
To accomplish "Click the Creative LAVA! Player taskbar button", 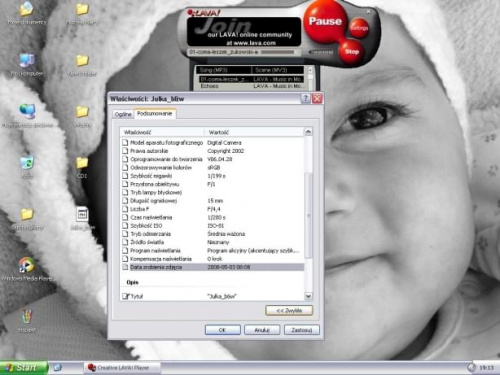I will coord(122,368).
